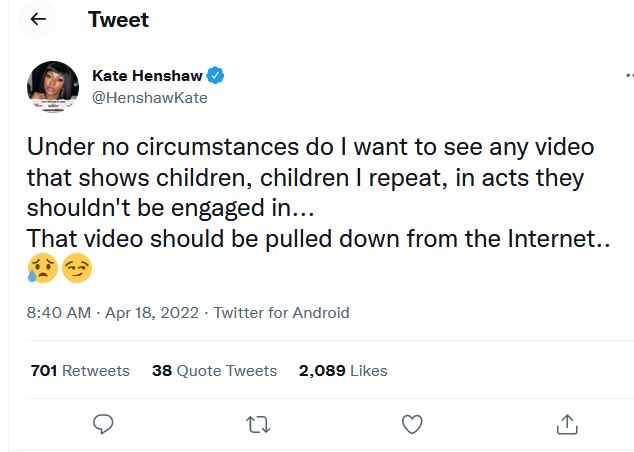Screen dimensions: 634x452
Task: Open the share tweet icon
Action: point(567,424)
